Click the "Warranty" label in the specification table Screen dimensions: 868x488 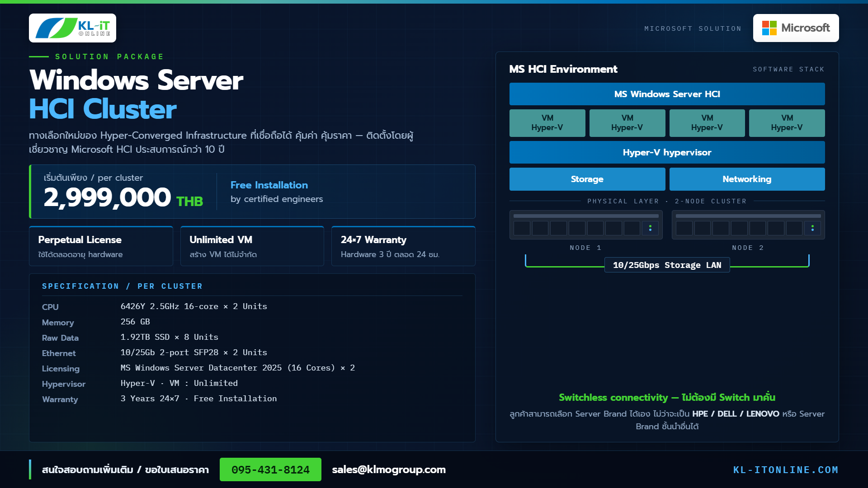60,399
